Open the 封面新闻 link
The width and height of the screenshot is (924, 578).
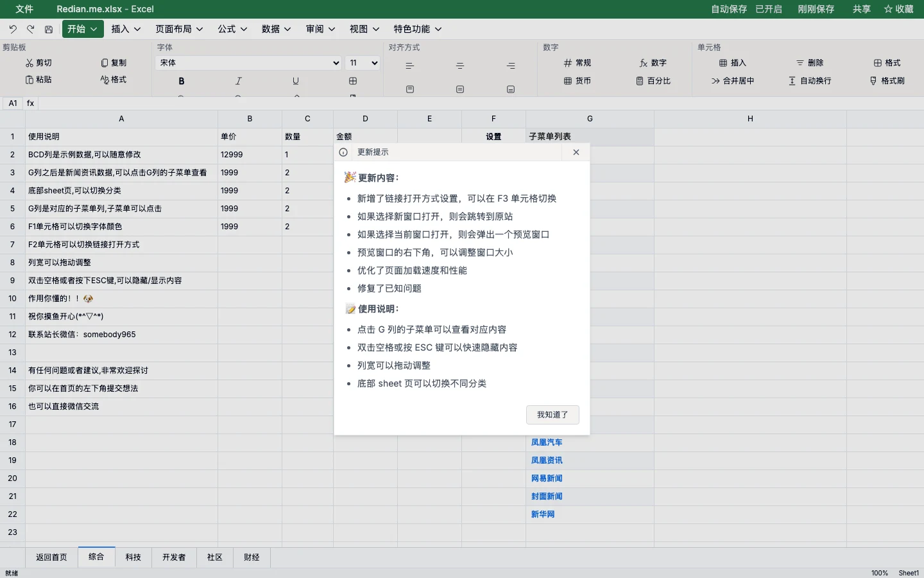[547, 496]
